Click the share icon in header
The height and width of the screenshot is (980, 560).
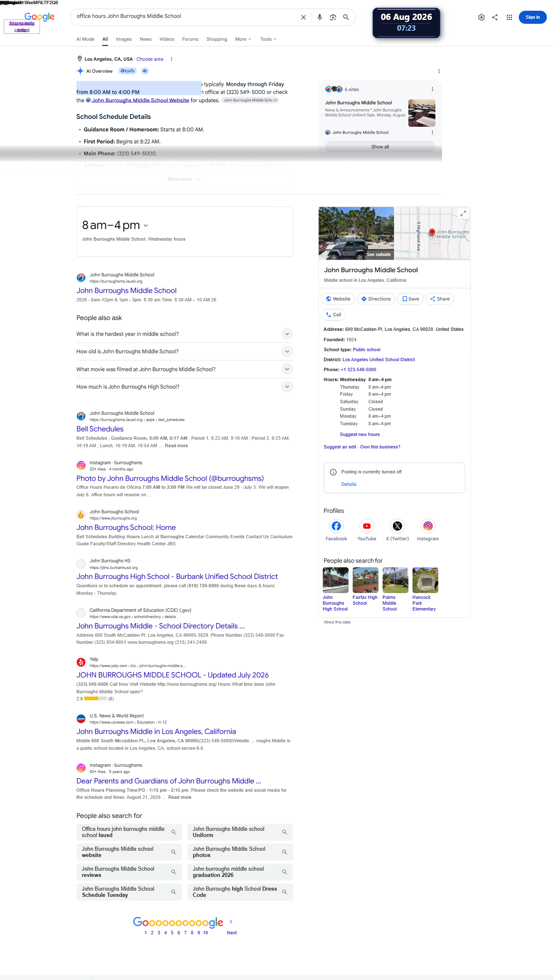495,17
